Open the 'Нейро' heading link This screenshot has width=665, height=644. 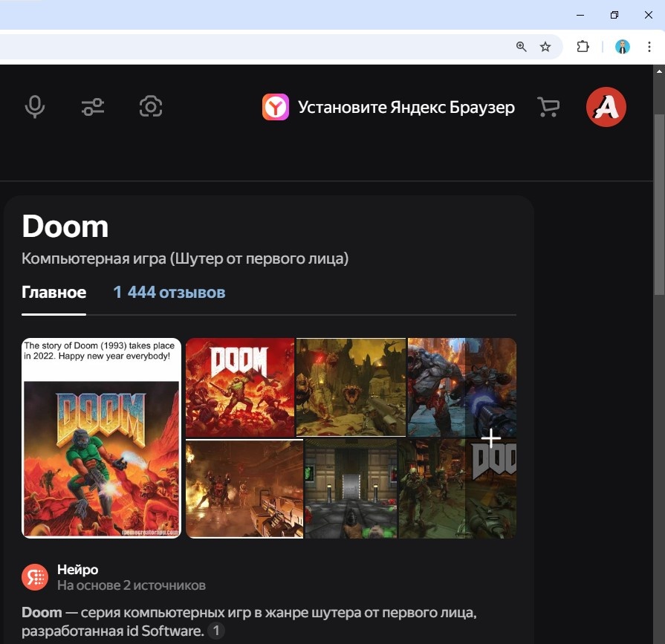[x=77, y=570]
